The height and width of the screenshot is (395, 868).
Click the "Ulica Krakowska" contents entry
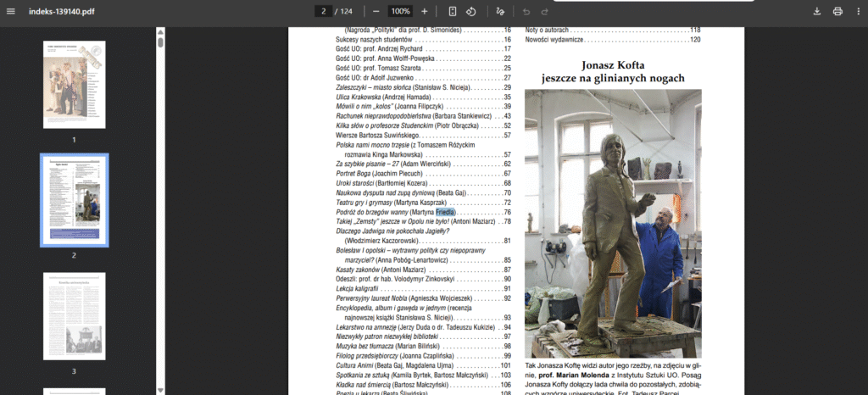pos(359,97)
